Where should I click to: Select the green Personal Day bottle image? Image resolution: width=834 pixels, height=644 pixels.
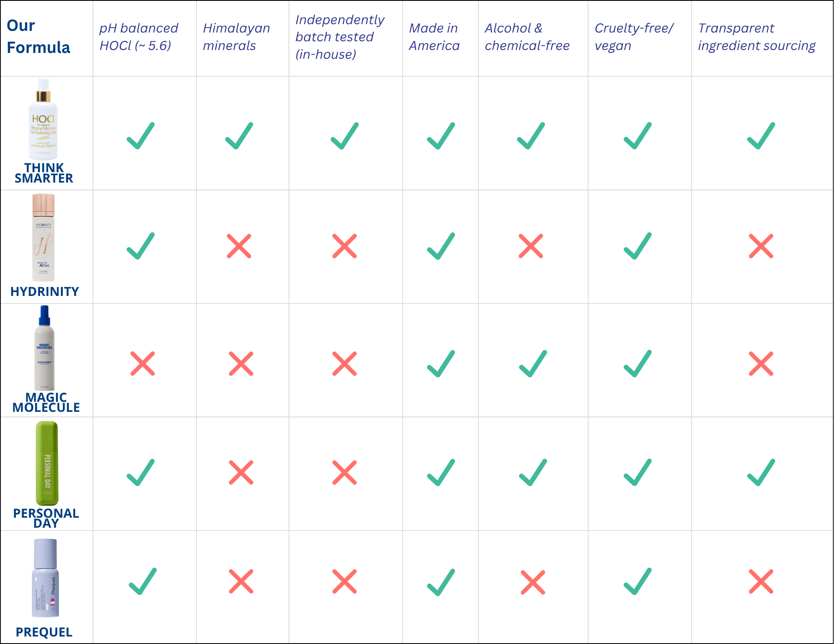[x=47, y=463]
